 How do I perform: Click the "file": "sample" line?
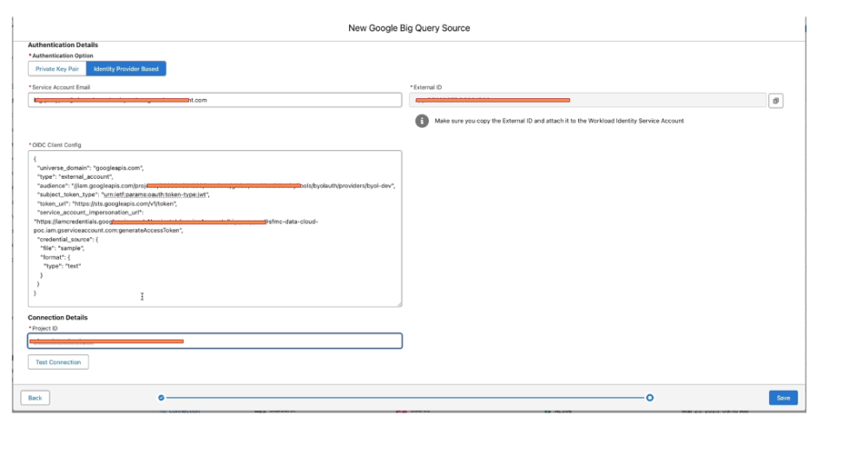click(62, 248)
